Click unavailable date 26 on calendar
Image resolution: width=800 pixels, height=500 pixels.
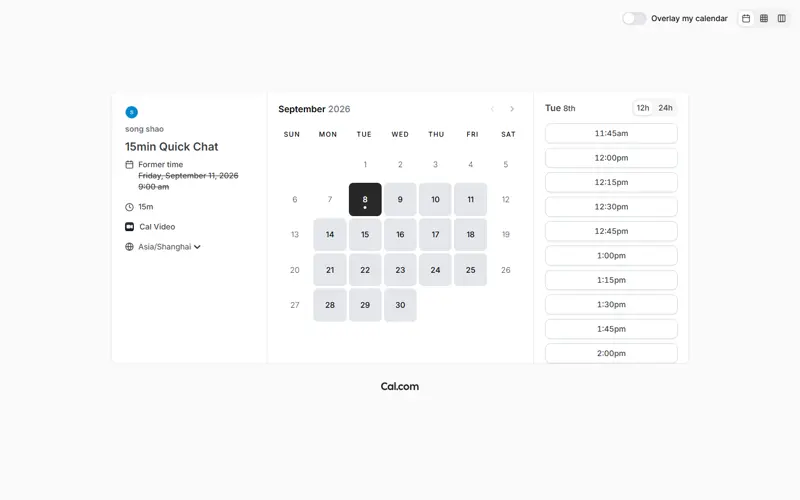[506, 270]
